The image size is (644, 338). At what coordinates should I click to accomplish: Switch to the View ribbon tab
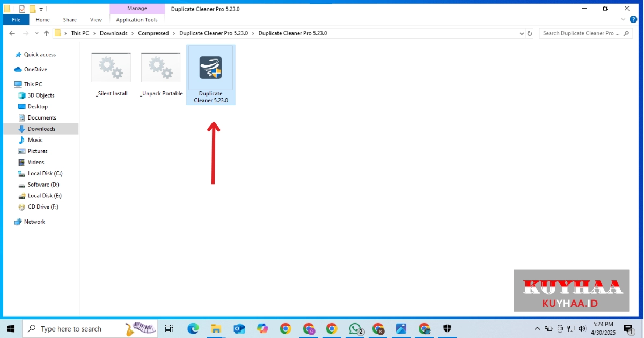point(96,20)
